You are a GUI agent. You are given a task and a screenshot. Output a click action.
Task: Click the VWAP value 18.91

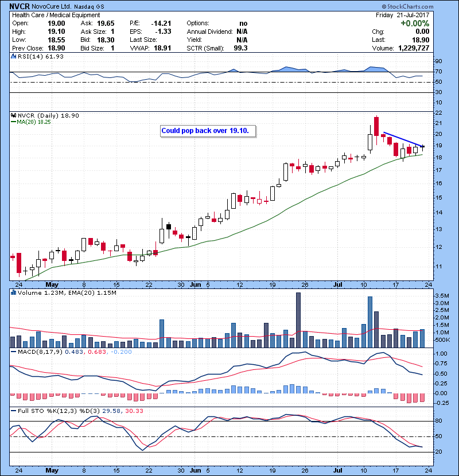click(x=162, y=48)
